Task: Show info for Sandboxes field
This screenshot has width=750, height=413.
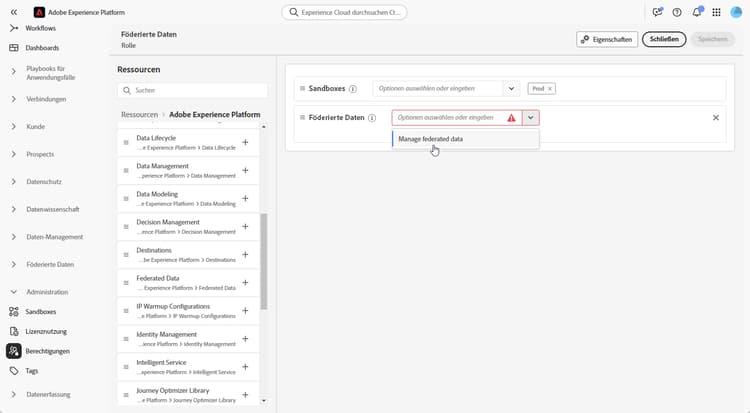Action: click(353, 89)
